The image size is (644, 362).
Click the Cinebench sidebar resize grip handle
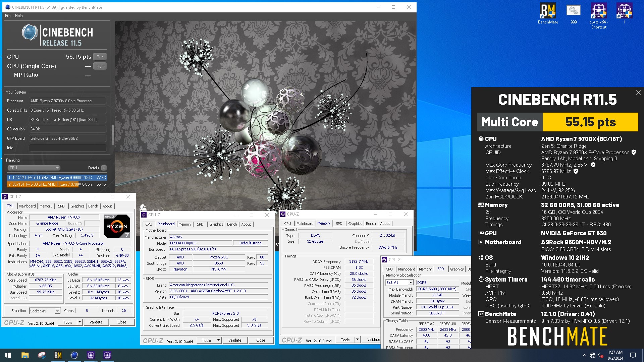coord(113,135)
